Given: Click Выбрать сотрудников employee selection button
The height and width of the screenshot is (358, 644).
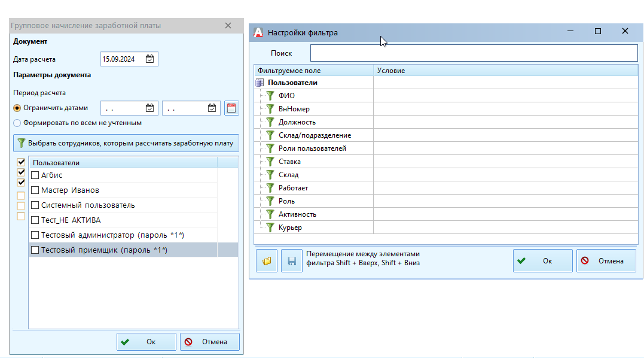Looking at the screenshot, I should [126, 143].
